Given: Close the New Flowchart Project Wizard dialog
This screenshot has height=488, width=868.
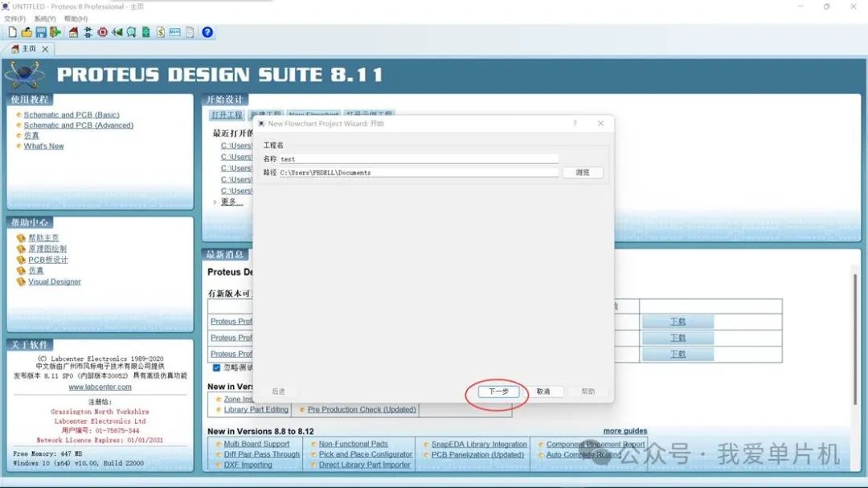Looking at the screenshot, I should pyautogui.click(x=600, y=124).
